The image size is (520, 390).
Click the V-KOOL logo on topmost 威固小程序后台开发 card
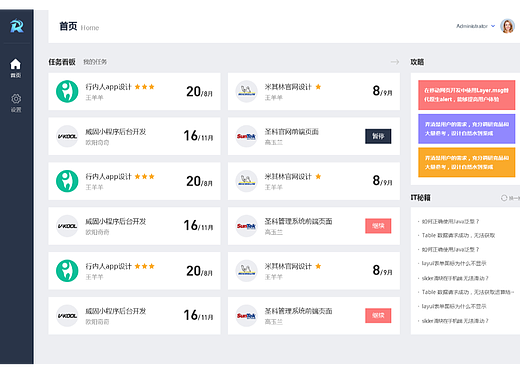click(67, 136)
